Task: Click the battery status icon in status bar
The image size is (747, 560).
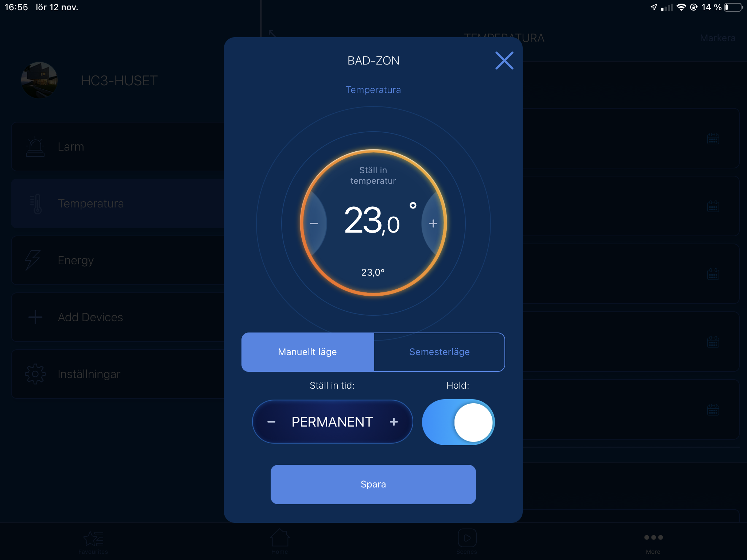Action: click(731, 8)
